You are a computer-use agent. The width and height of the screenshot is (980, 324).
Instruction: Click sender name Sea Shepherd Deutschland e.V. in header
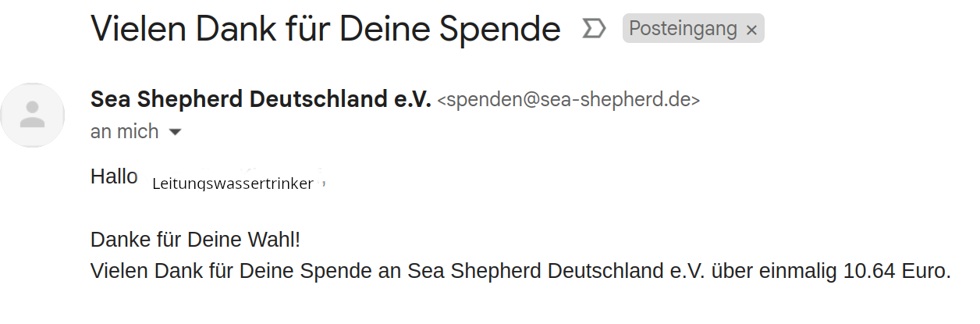(x=261, y=99)
